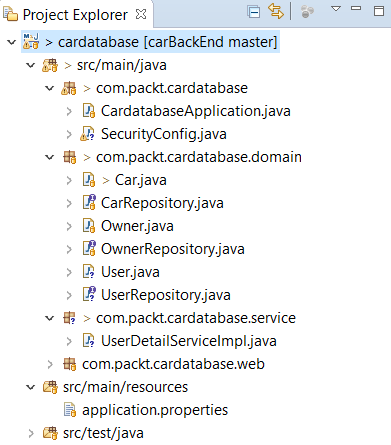Screen dimensions: 391x445
Task: Select Car.java file name
Action: click(141, 180)
